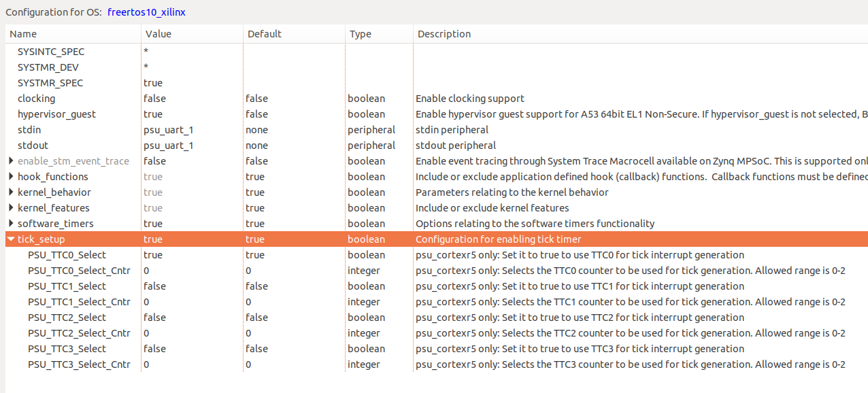Click the Description column header
Screen dimensions: 868x393
coord(444,34)
